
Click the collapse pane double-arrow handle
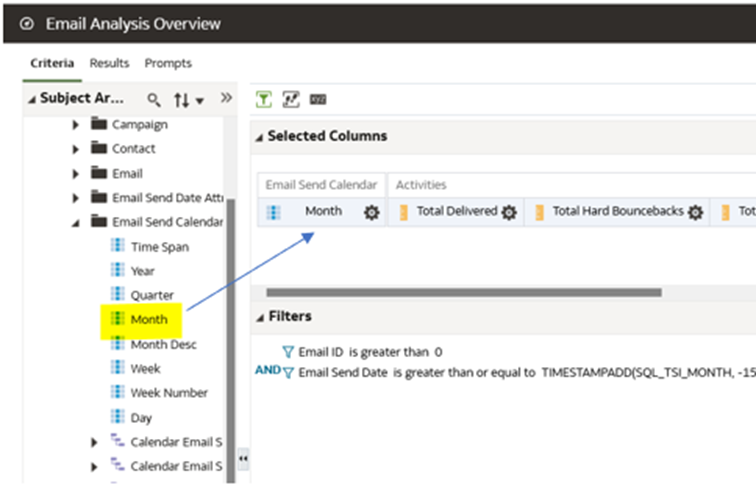coord(243,459)
